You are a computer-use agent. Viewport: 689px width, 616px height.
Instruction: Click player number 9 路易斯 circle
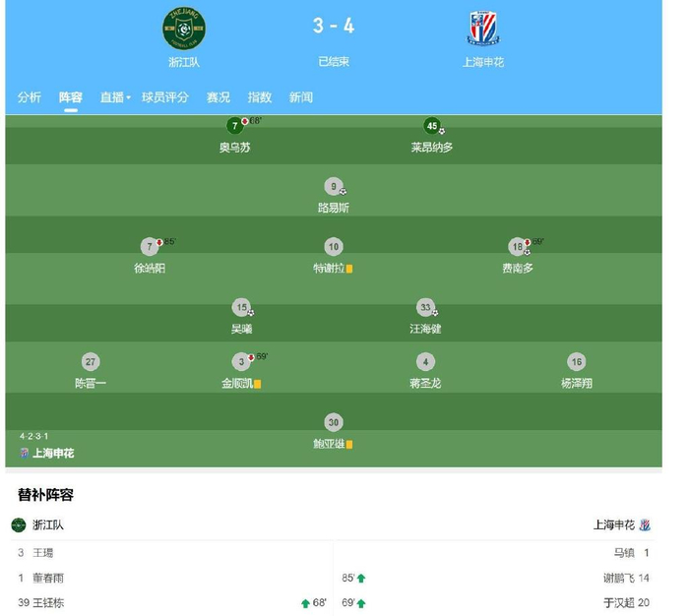point(334,186)
